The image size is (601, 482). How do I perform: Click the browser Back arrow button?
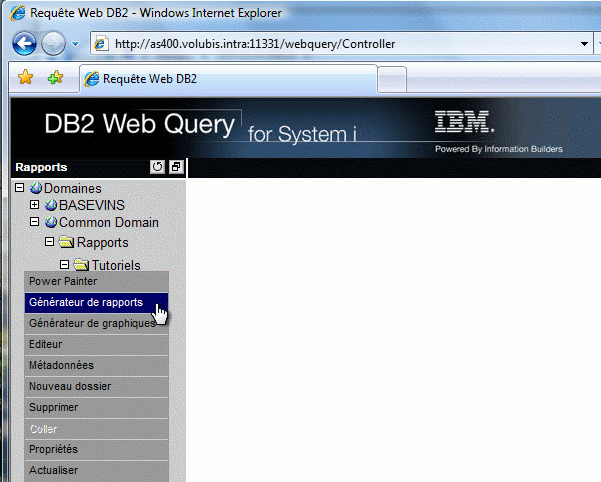25,44
